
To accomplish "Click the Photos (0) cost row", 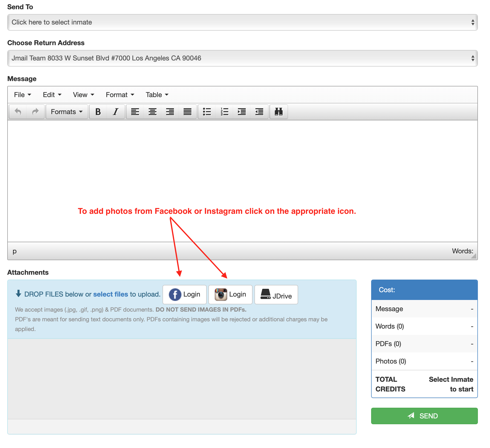I will coord(425,362).
